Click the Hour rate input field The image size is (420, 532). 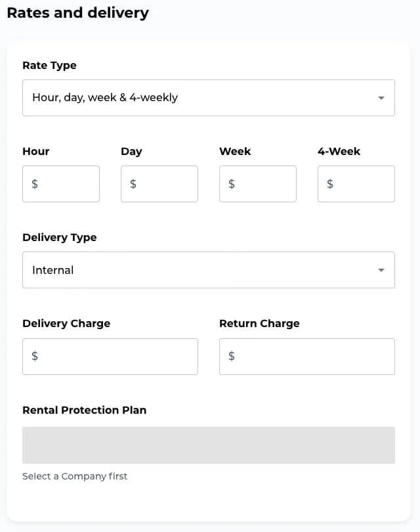[x=61, y=184]
